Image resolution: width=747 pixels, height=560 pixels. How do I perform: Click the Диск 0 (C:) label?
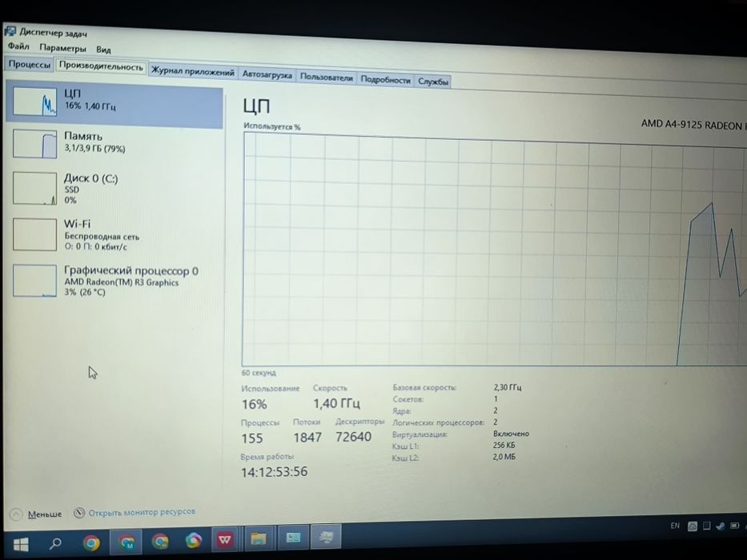(91, 178)
